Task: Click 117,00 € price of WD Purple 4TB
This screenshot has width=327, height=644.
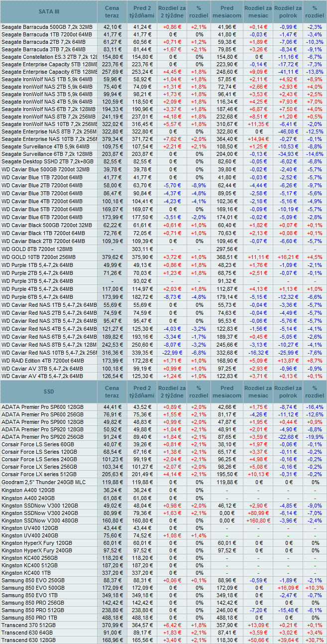Action: point(112,289)
